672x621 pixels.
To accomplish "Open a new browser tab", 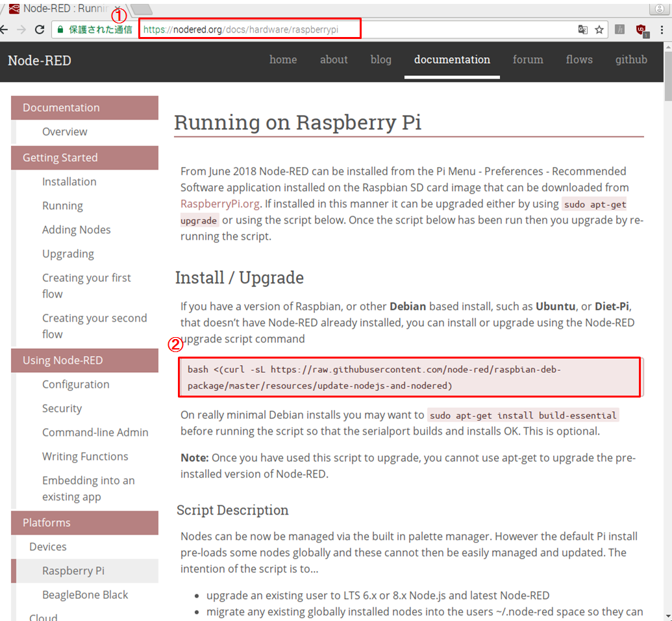I will (141, 8).
